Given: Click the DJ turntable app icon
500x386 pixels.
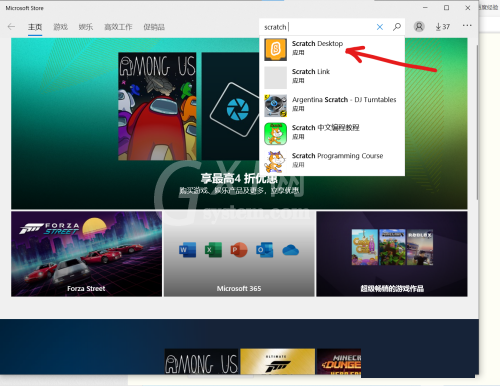Looking at the screenshot, I should tap(275, 106).
